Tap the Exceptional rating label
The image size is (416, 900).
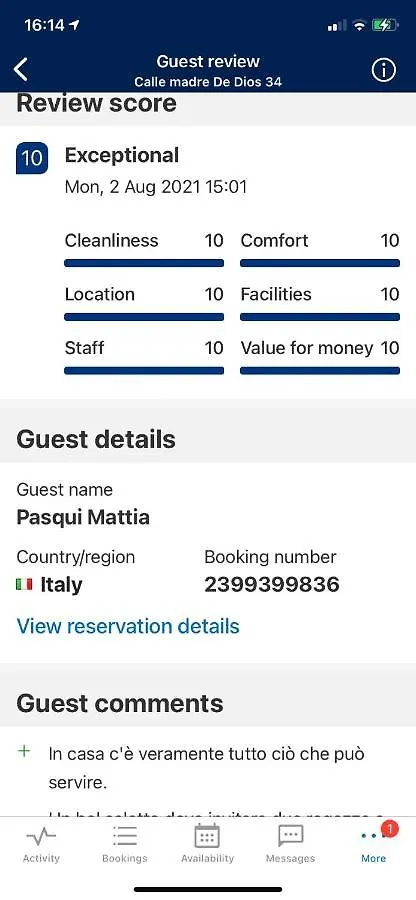tap(122, 155)
